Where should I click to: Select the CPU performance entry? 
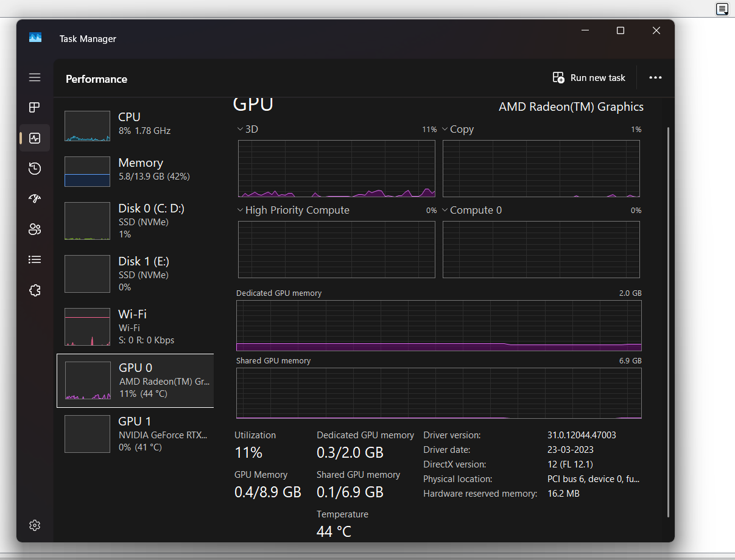coord(135,127)
